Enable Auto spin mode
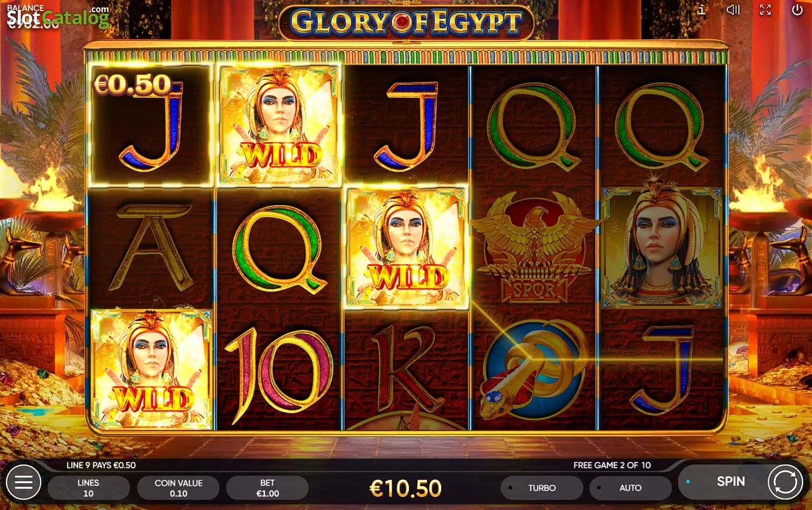Screen dimensions: 812x510 tap(630, 488)
